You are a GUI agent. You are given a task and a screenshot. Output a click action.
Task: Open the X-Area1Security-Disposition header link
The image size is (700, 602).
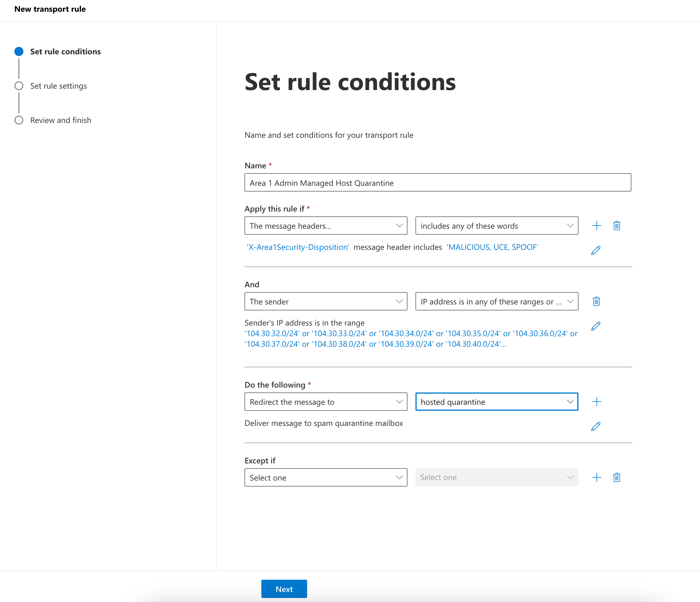coord(297,247)
